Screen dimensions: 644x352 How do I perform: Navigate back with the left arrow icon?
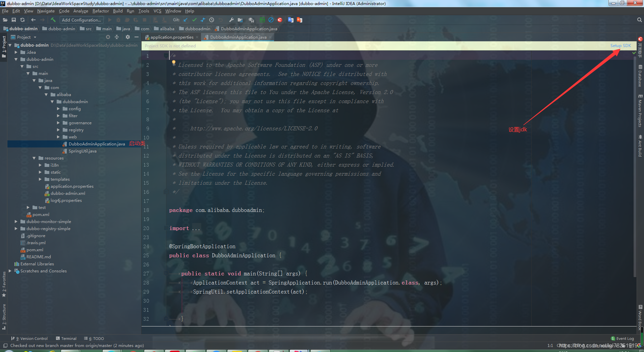click(x=33, y=20)
